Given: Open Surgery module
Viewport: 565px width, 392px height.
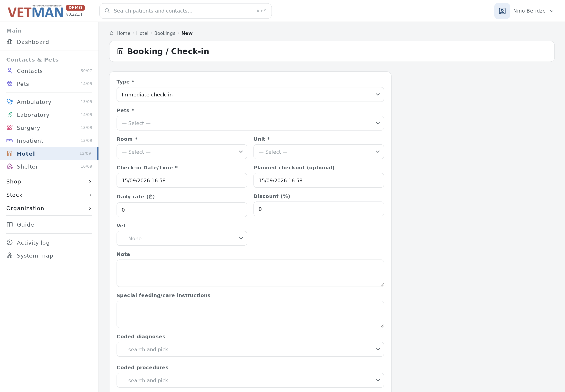Looking at the screenshot, I should click(28, 128).
